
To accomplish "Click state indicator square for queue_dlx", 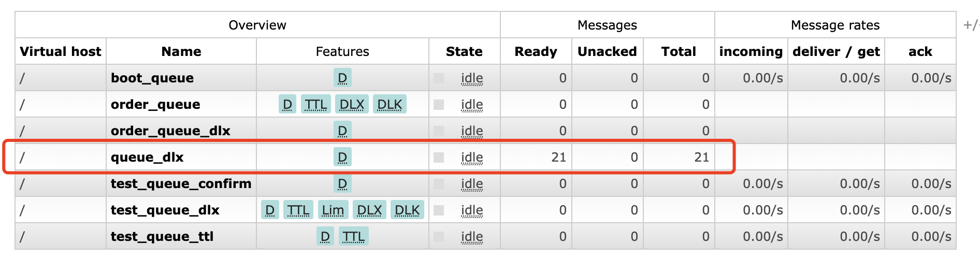I will coord(439,157).
